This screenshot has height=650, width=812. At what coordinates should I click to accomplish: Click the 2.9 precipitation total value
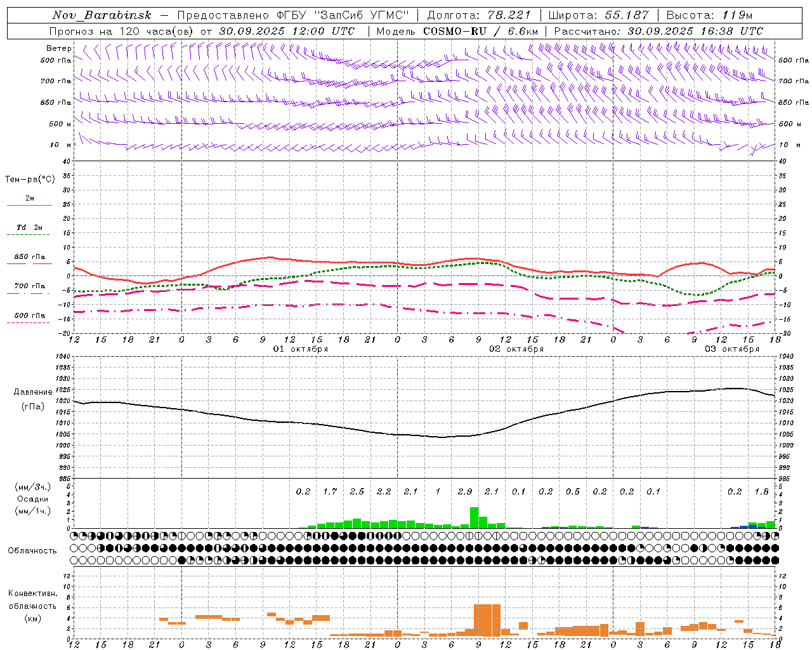[x=465, y=491]
